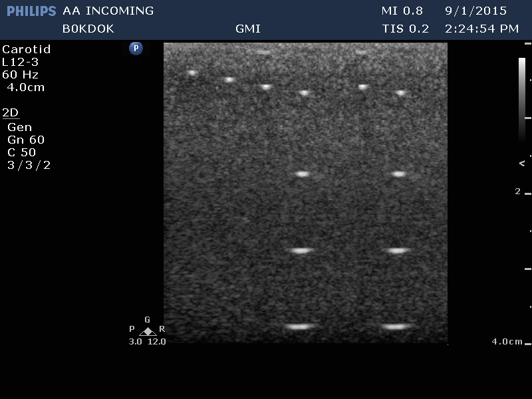Click the '3/3/2' image setting value

(29, 165)
